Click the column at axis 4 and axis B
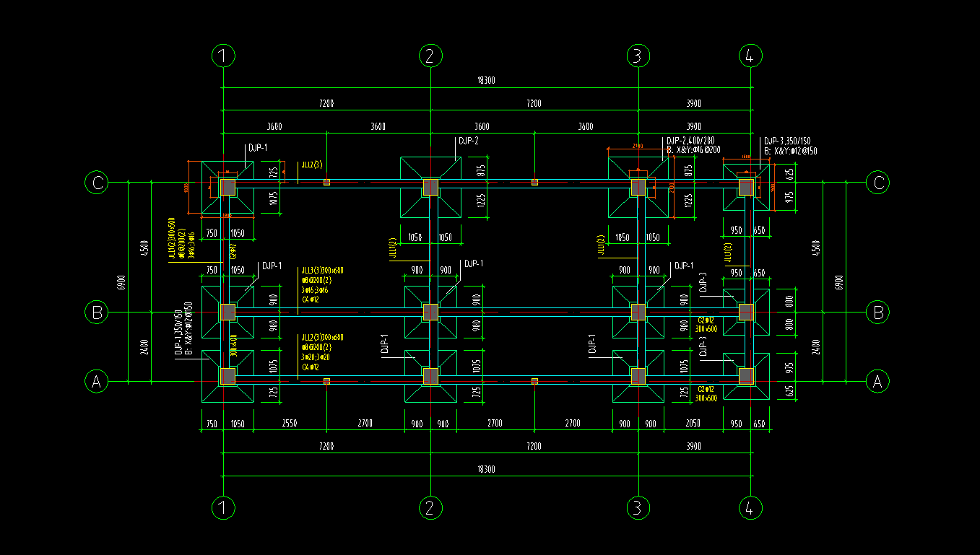The width and height of the screenshot is (980, 555). [746, 312]
